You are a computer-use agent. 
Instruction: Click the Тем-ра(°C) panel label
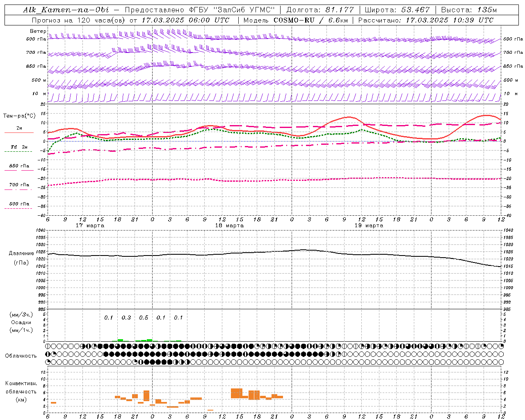point(19,116)
